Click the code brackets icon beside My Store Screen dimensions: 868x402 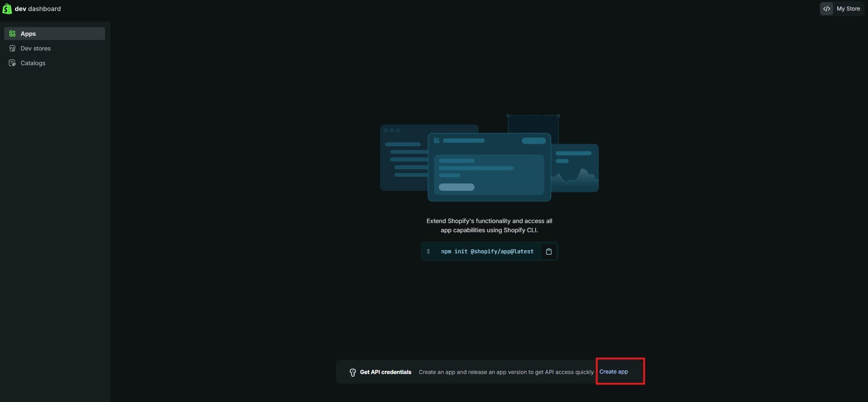[827, 9]
